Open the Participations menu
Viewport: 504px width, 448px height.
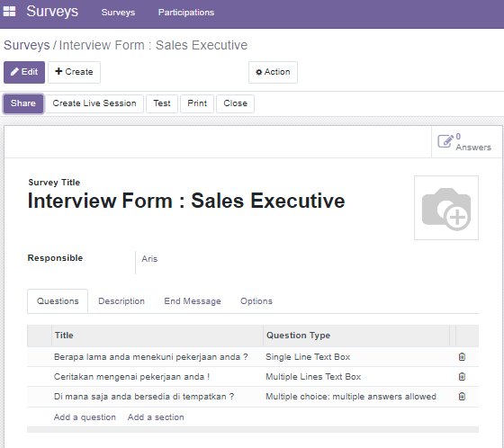[186, 13]
